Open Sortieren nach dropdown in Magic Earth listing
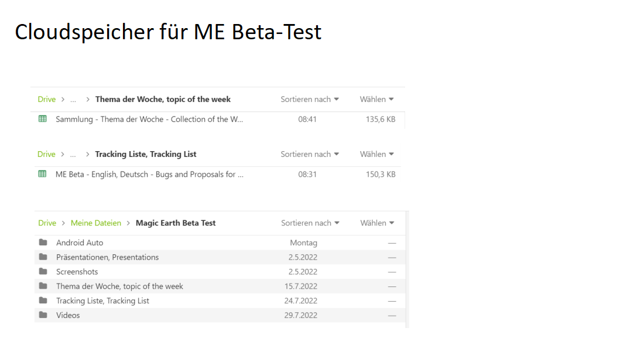Image resolution: width=644 pixels, height=362 pixels. point(310,223)
